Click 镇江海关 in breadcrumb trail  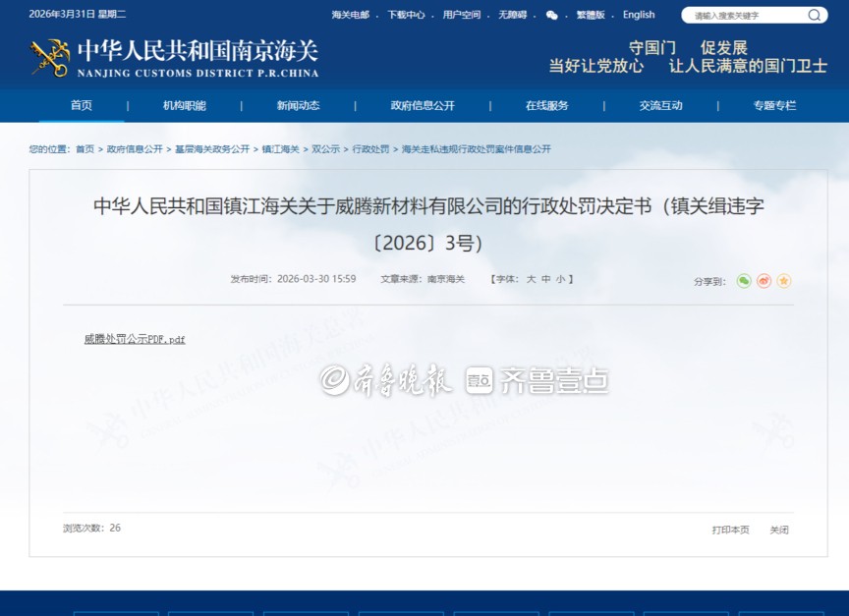(280, 149)
